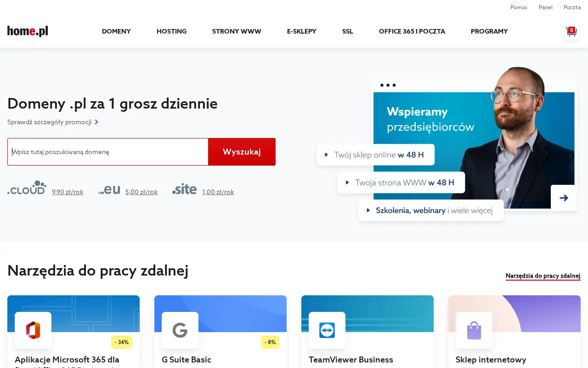Open the Sklep internetowy card title
This screenshot has width=588, height=368.
tap(491, 360)
